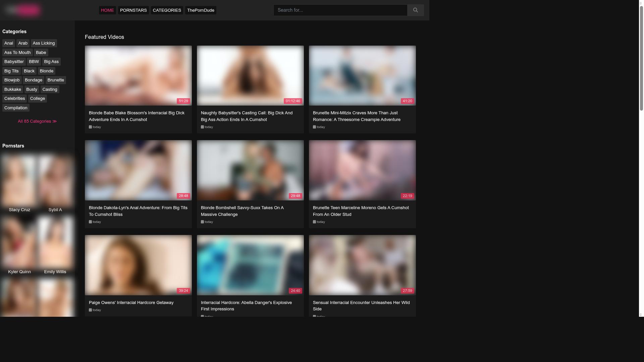644x362 pixels.
Task: Open the CATEGORIES navigation tab
Action: [167, 10]
